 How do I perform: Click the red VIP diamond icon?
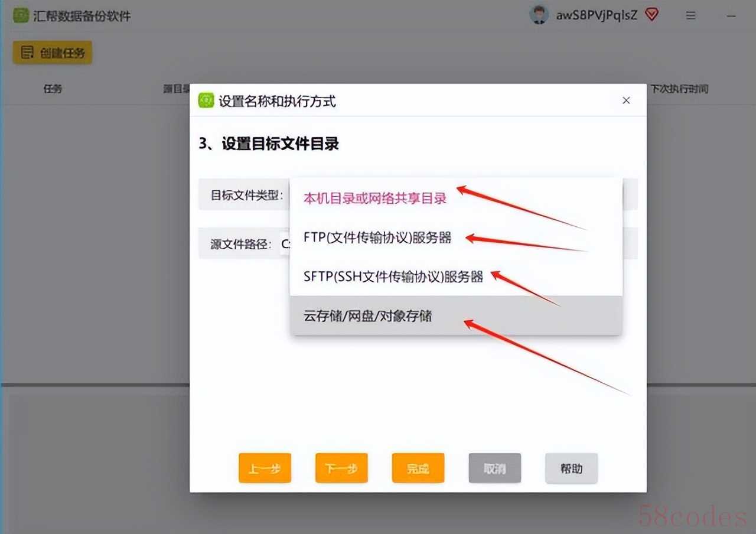pos(651,15)
